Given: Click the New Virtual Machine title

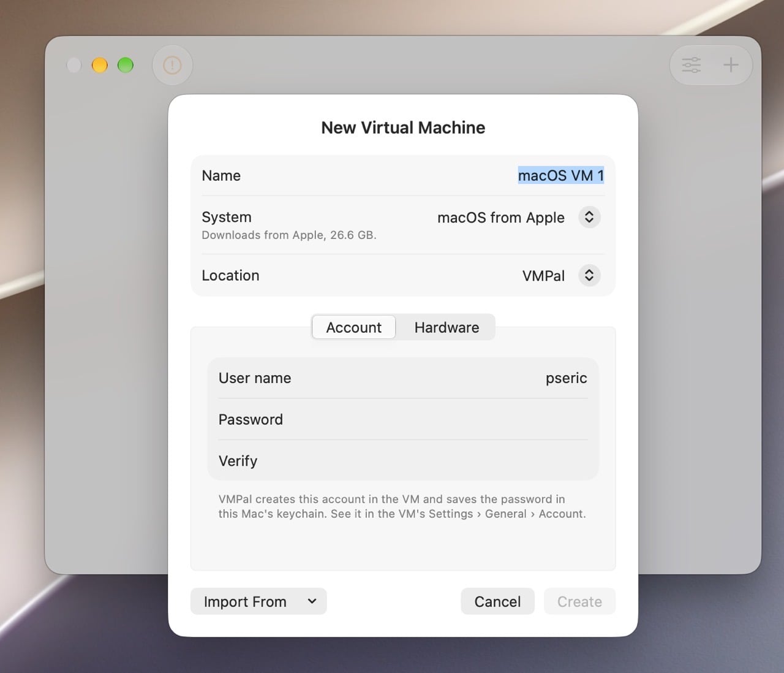Looking at the screenshot, I should (x=403, y=127).
